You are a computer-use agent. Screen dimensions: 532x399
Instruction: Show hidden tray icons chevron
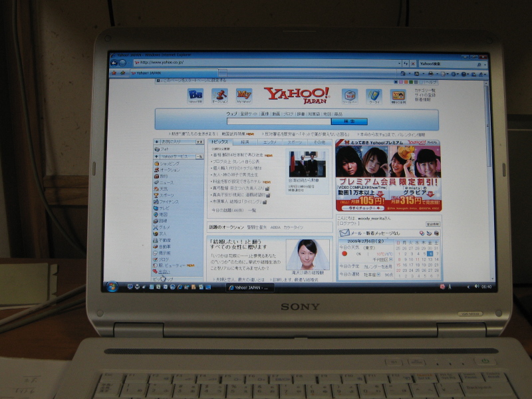468,287
